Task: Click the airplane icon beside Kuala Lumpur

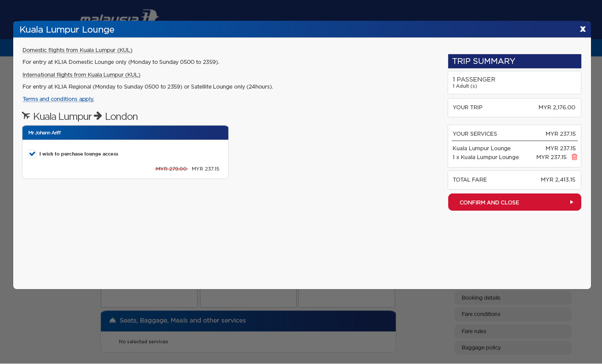Action: 26,116
